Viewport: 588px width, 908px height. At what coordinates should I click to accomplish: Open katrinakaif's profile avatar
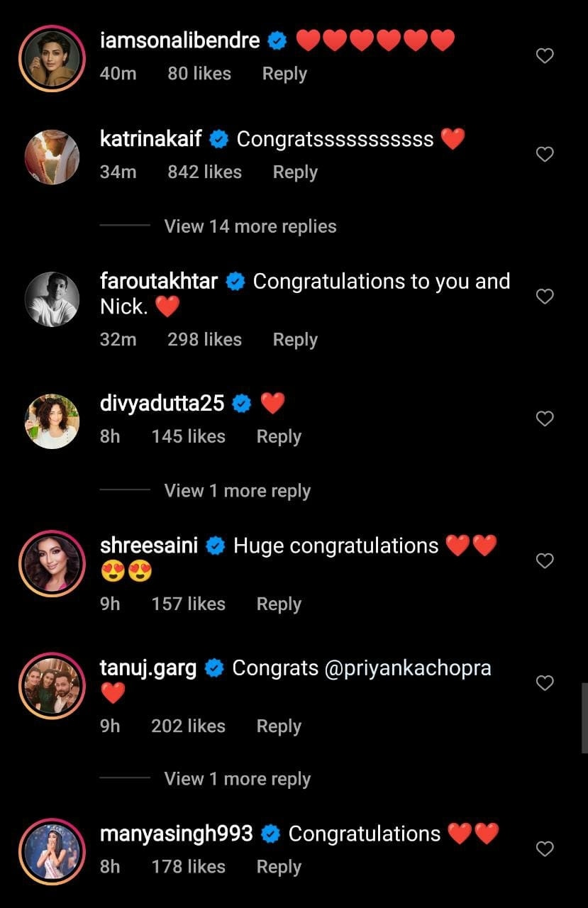pyautogui.click(x=52, y=157)
